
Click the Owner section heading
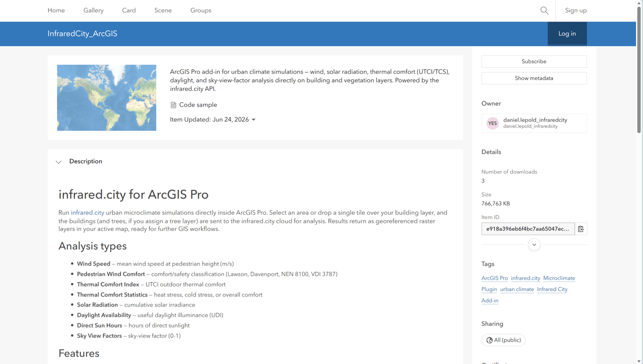491,104
